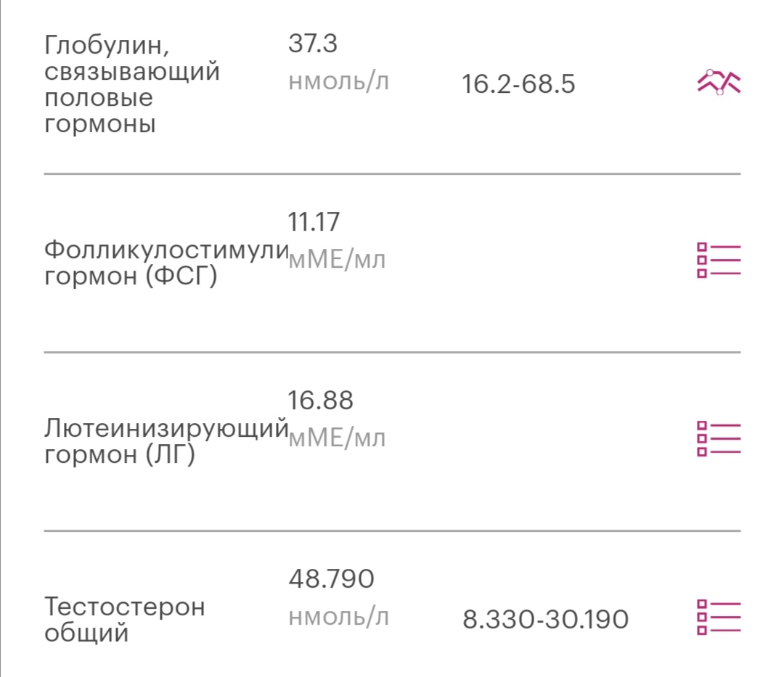Image resolution: width=784 pixels, height=677 pixels.
Task: Tap the нмоль/л unit under 48.790
Action: pyautogui.click(x=338, y=617)
